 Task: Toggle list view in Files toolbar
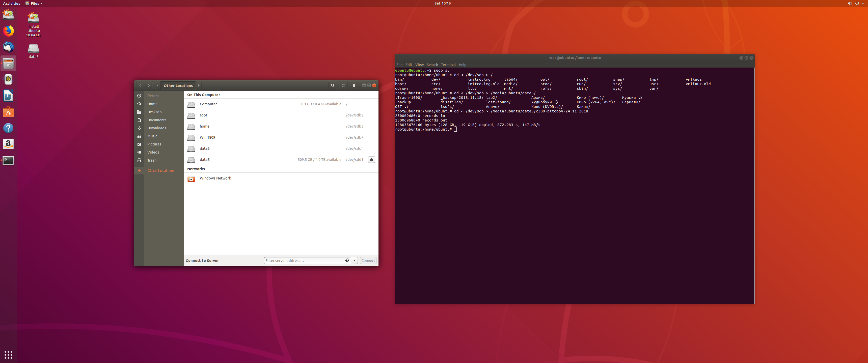pos(343,85)
